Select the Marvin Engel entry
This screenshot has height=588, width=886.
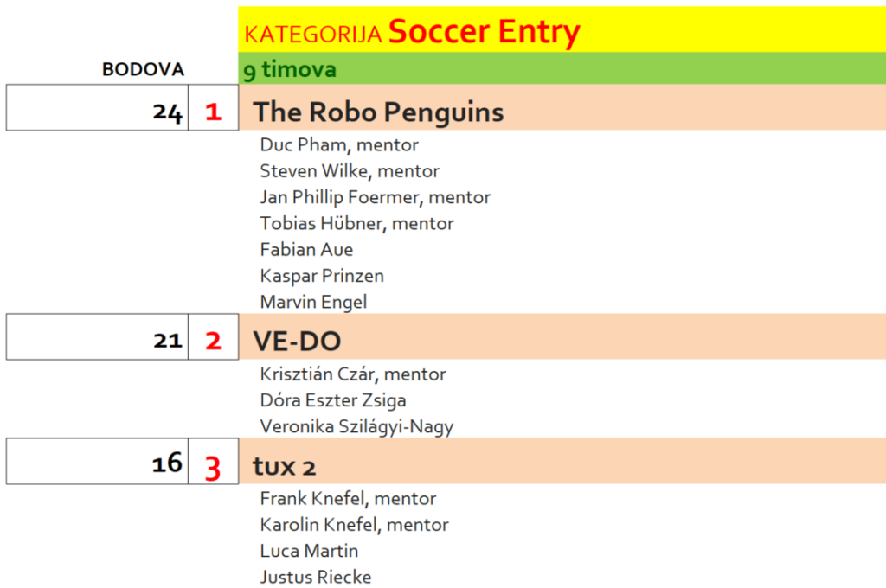click(313, 302)
